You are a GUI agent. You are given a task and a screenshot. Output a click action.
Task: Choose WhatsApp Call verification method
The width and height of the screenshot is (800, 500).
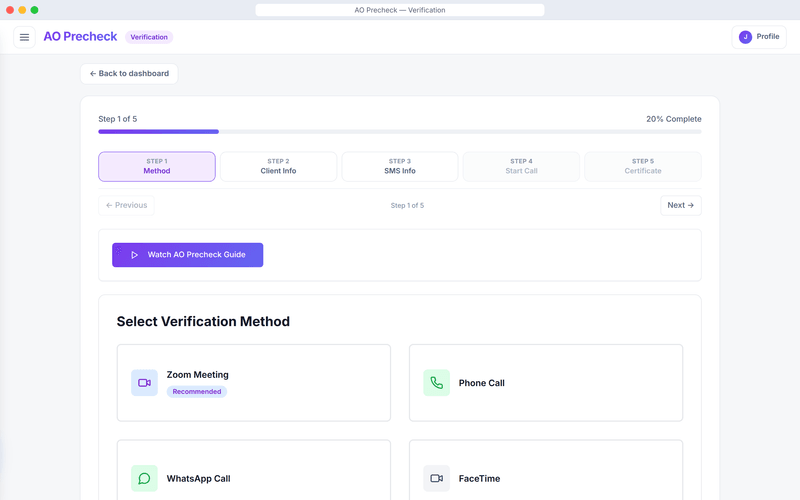tap(254, 472)
